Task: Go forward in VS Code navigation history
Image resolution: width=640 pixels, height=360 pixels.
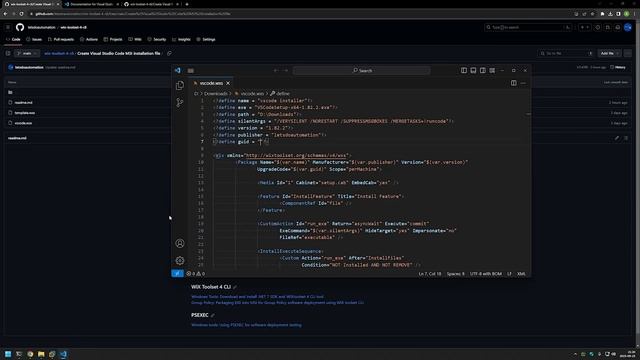Action: [x=286, y=71]
